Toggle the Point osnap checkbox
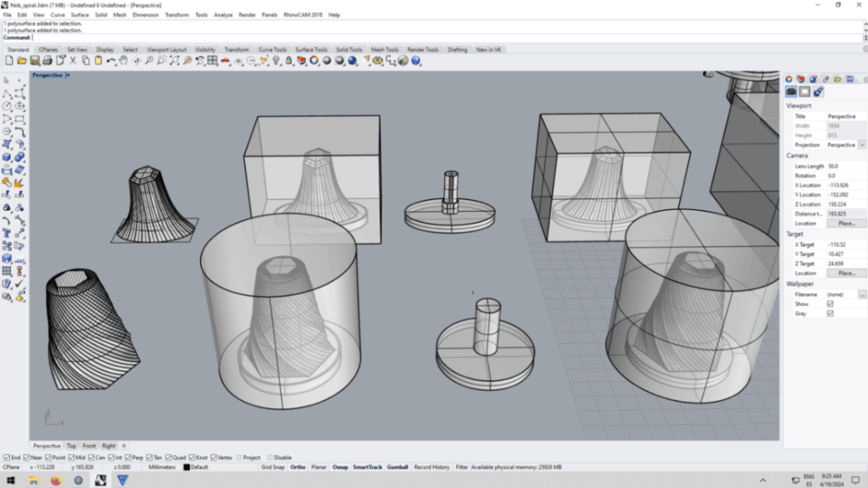 pos(48,457)
